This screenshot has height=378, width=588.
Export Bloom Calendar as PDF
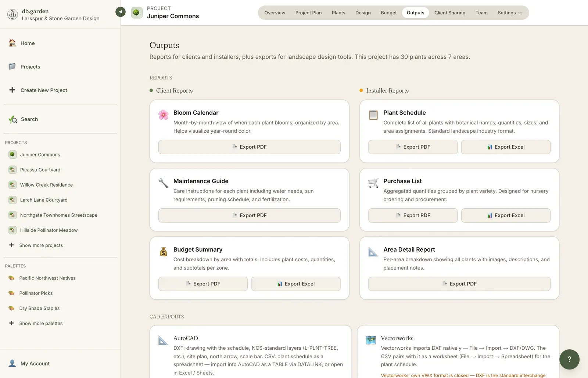click(x=249, y=147)
